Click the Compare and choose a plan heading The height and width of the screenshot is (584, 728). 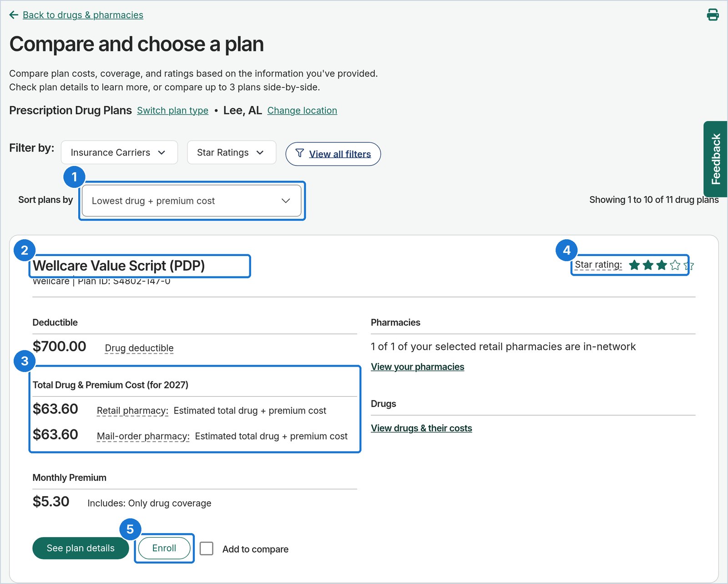click(136, 44)
